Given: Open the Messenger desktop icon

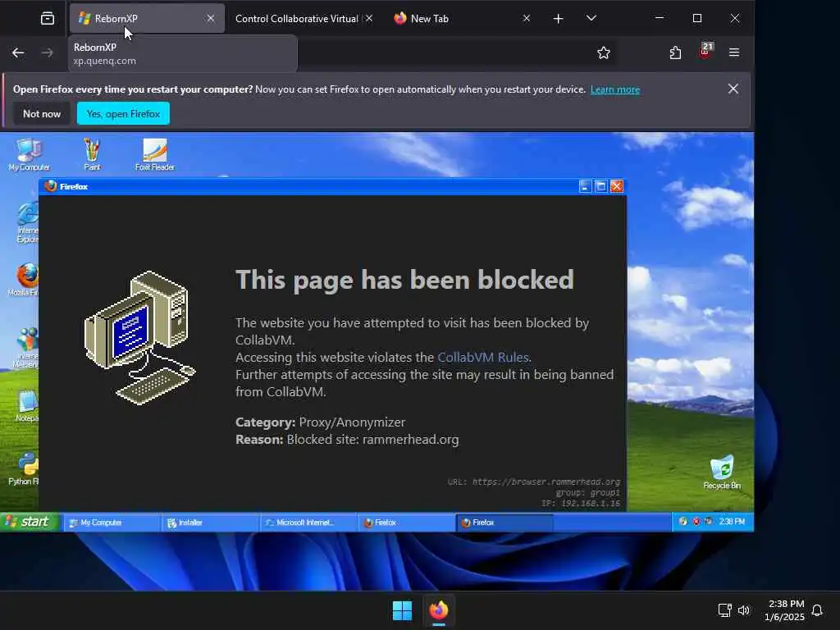Looking at the screenshot, I should (x=25, y=348).
